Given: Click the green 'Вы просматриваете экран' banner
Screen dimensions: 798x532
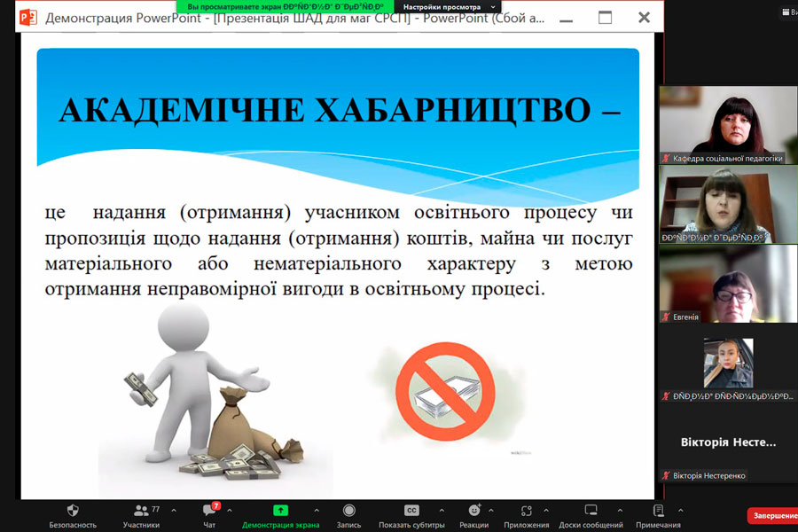Looking at the screenshot, I should point(286,7).
